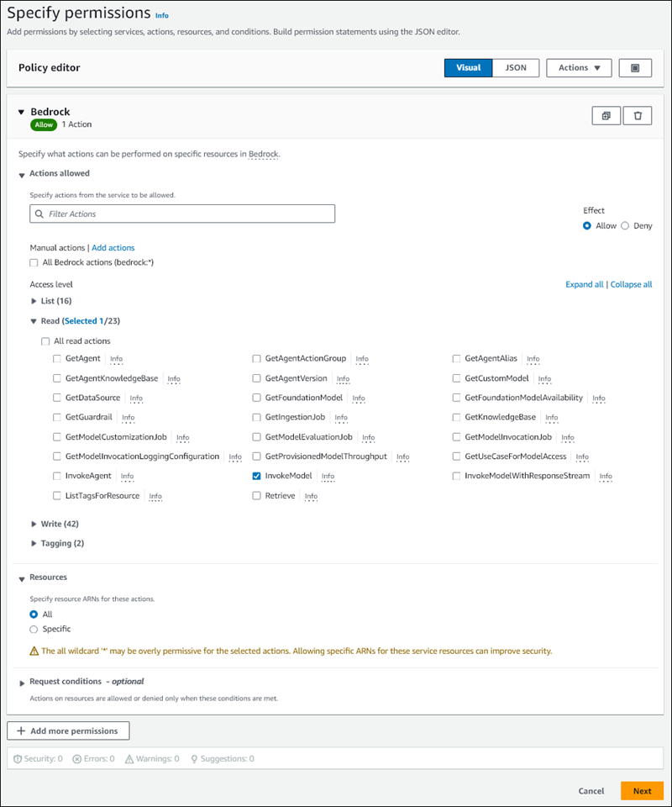Click the duplicate statement icon

pyautogui.click(x=606, y=115)
